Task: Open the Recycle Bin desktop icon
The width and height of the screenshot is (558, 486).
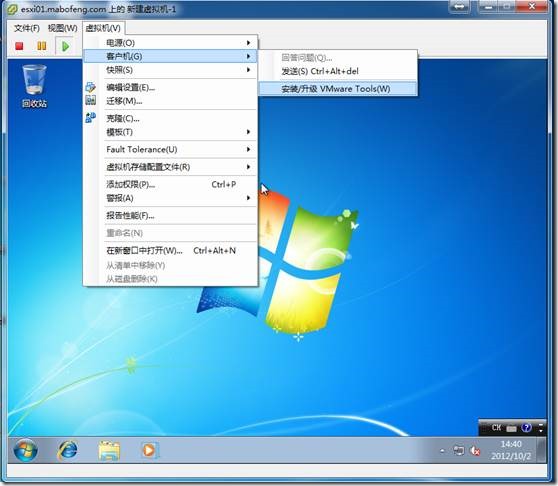Action: click(x=34, y=86)
